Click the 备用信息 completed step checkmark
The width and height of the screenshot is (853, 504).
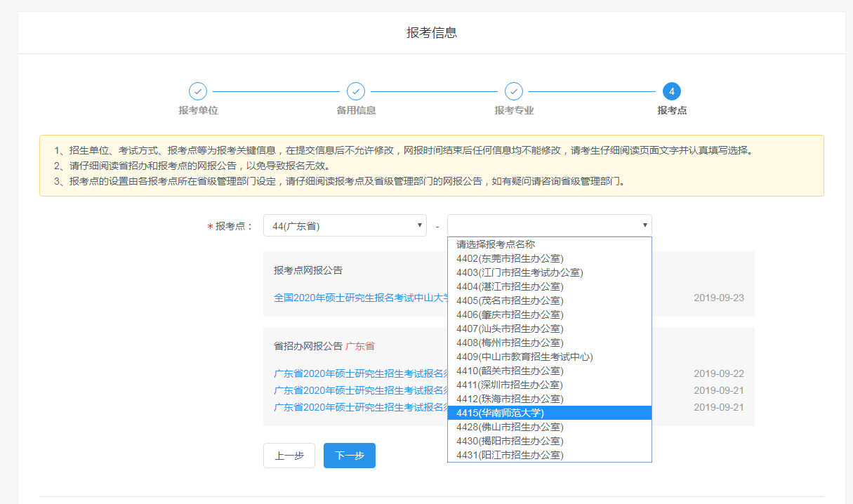357,91
